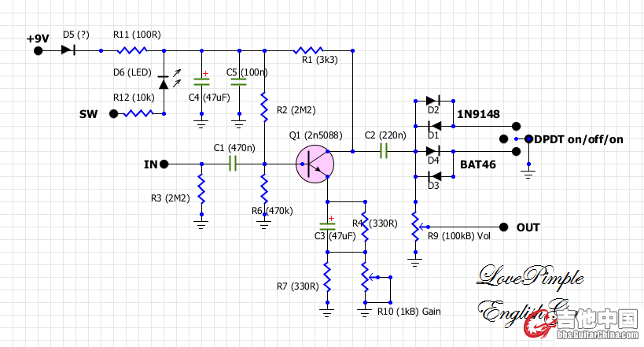Click the +9V power terminal

tap(39, 50)
